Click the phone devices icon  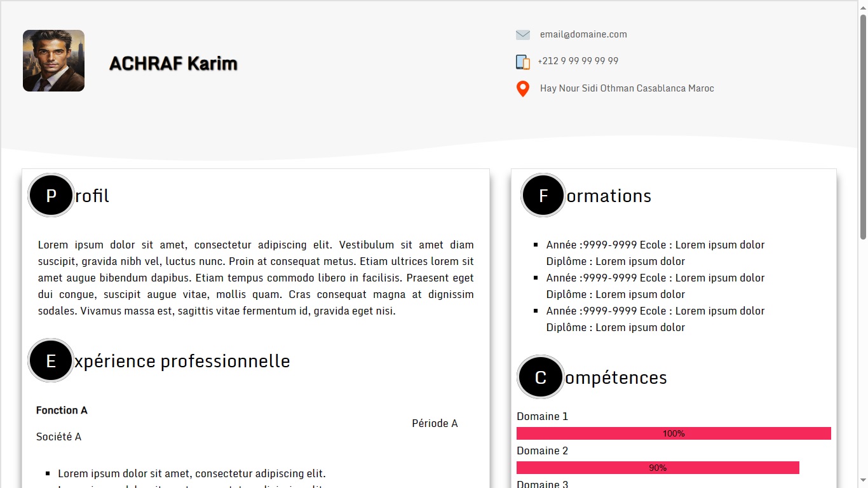(522, 62)
